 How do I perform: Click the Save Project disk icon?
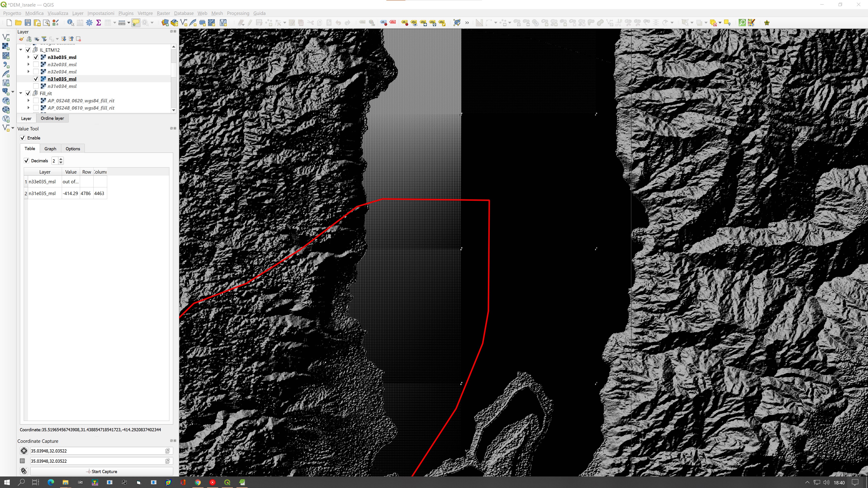(x=28, y=23)
